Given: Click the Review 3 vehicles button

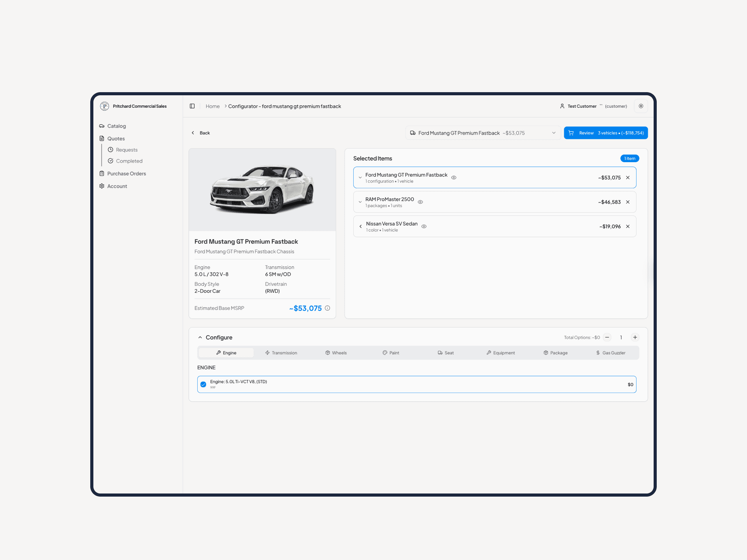Looking at the screenshot, I should (x=605, y=133).
